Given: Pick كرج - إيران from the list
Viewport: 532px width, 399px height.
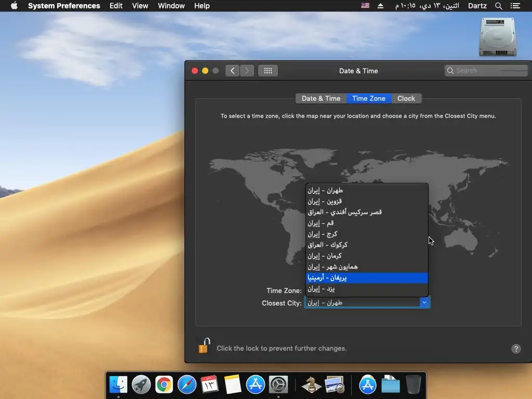Looking at the screenshot, I should pos(367,234).
